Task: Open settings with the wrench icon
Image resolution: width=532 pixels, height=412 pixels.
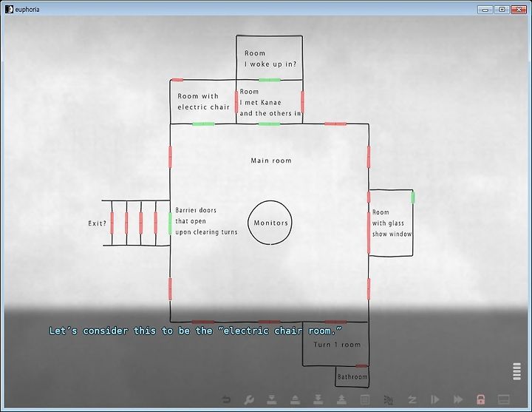Action: [249, 399]
